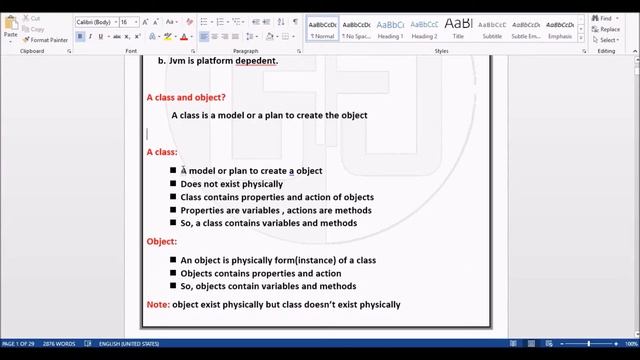
Task: Click the page 1 of 29 indicator
Action: coord(18,344)
